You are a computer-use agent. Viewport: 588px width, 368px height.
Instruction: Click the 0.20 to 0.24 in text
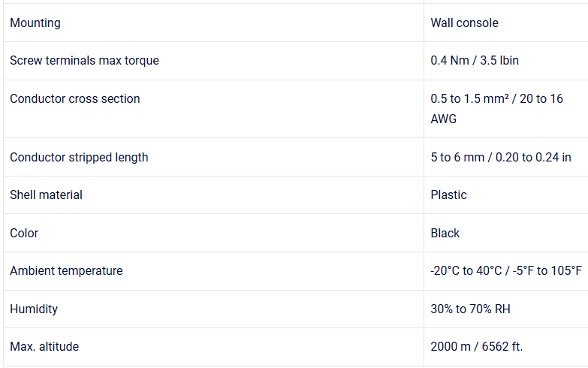click(535, 157)
